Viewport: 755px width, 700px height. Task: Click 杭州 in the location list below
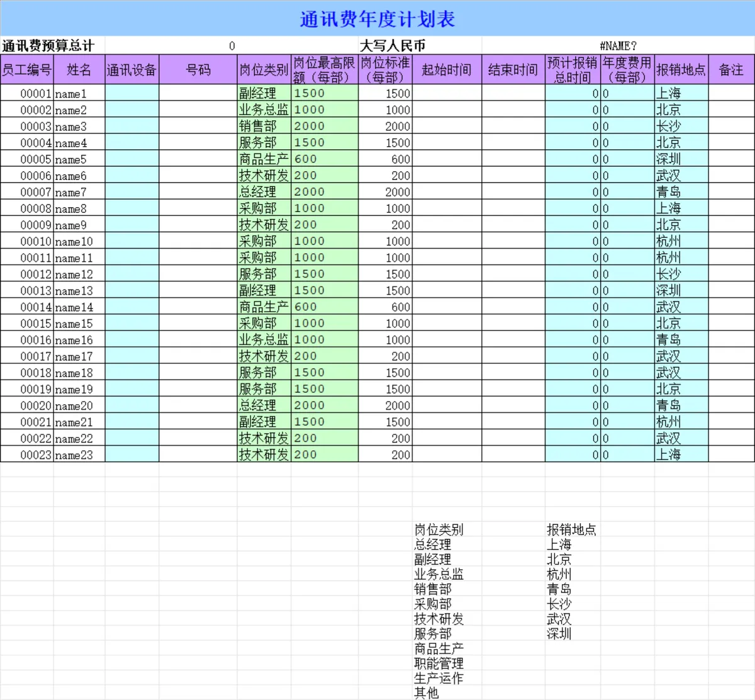pyautogui.click(x=559, y=574)
